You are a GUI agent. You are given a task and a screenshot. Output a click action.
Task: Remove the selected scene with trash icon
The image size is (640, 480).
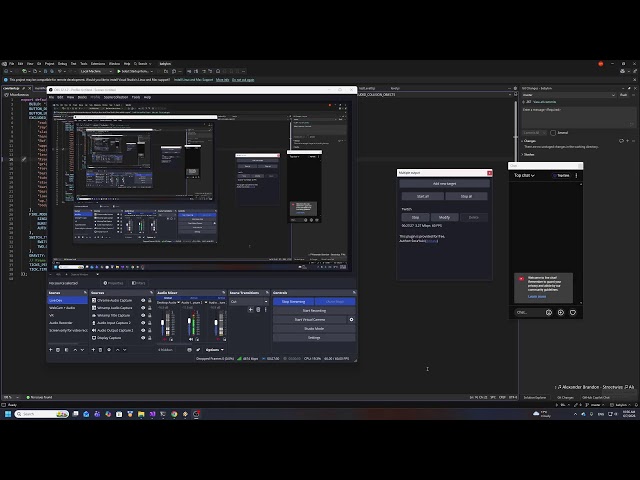[x=58, y=350]
